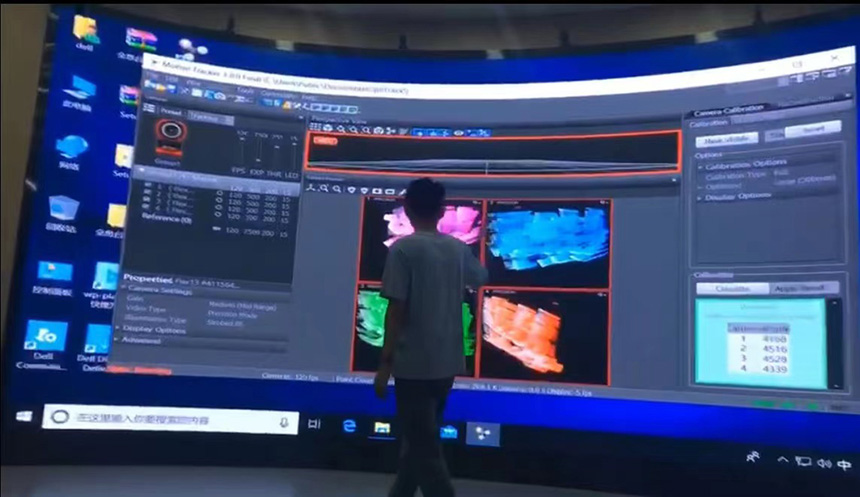Open File Explorer from the taskbar
The image size is (860, 497).
382,427
